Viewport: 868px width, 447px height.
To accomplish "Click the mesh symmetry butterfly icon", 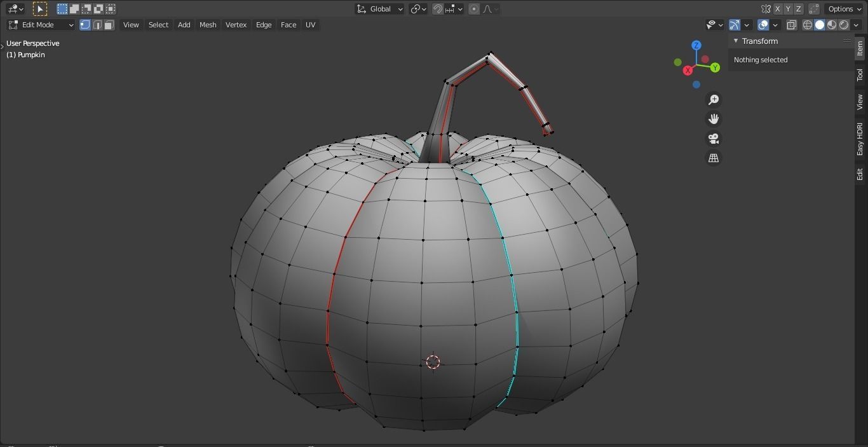I will point(766,9).
